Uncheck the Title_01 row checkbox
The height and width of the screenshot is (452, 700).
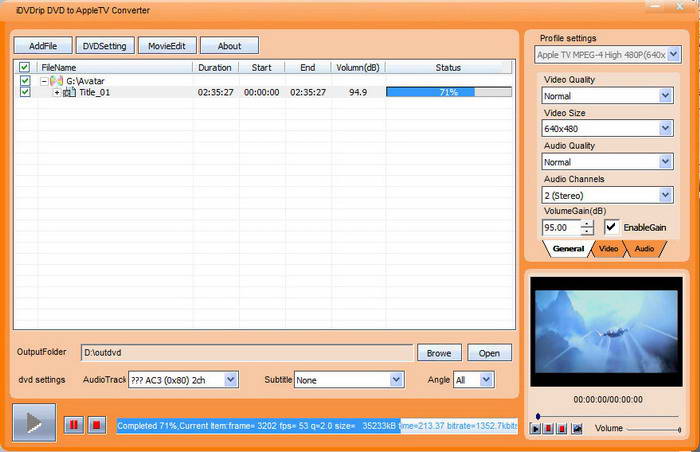(x=25, y=92)
